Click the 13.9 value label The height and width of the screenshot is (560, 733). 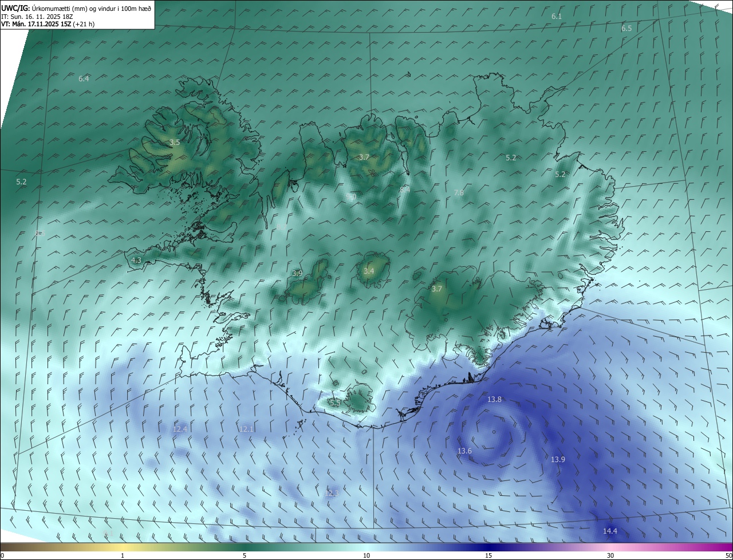558,459
